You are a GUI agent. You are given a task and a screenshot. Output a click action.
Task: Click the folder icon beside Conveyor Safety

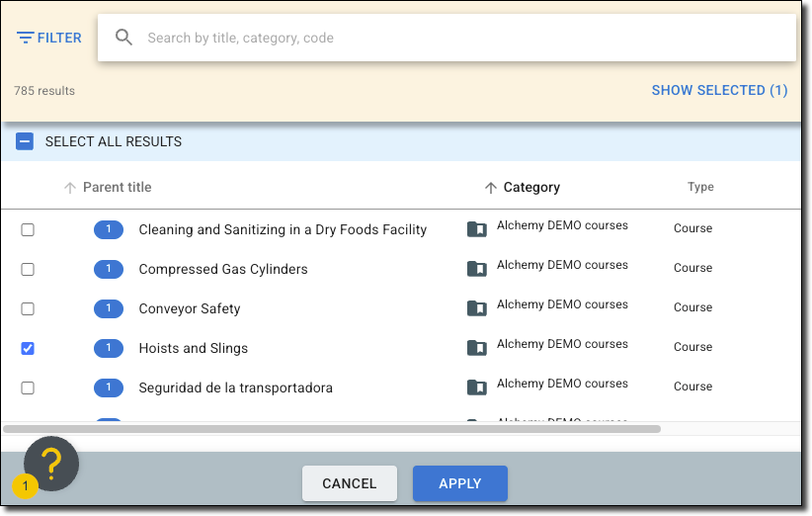[x=477, y=308]
